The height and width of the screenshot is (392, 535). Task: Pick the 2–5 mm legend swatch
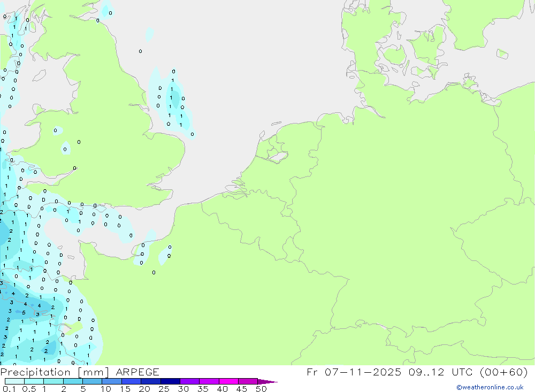(73, 381)
